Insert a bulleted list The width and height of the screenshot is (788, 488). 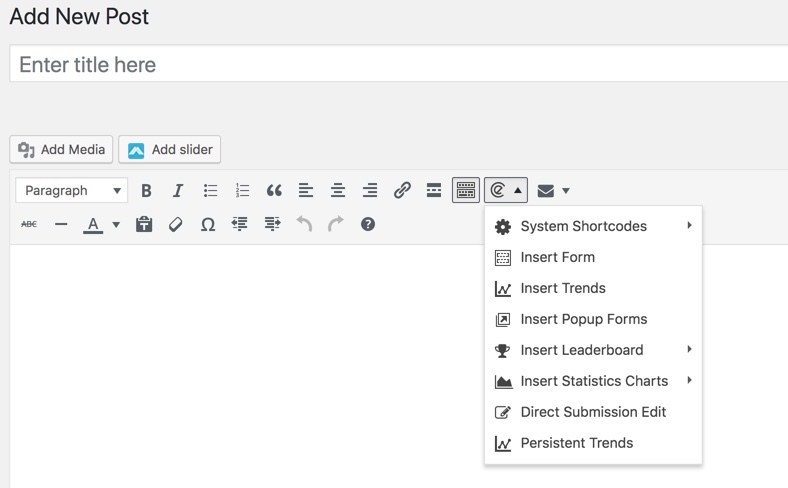[x=210, y=191]
